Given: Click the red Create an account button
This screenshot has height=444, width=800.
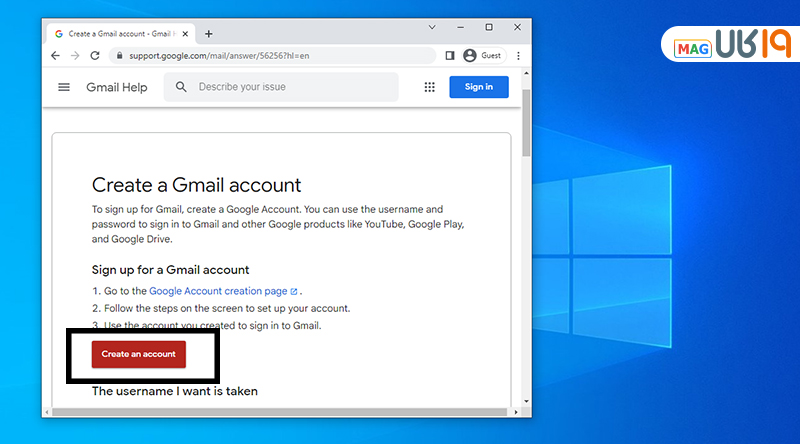Looking at the screenshot, I should point(138,354).
